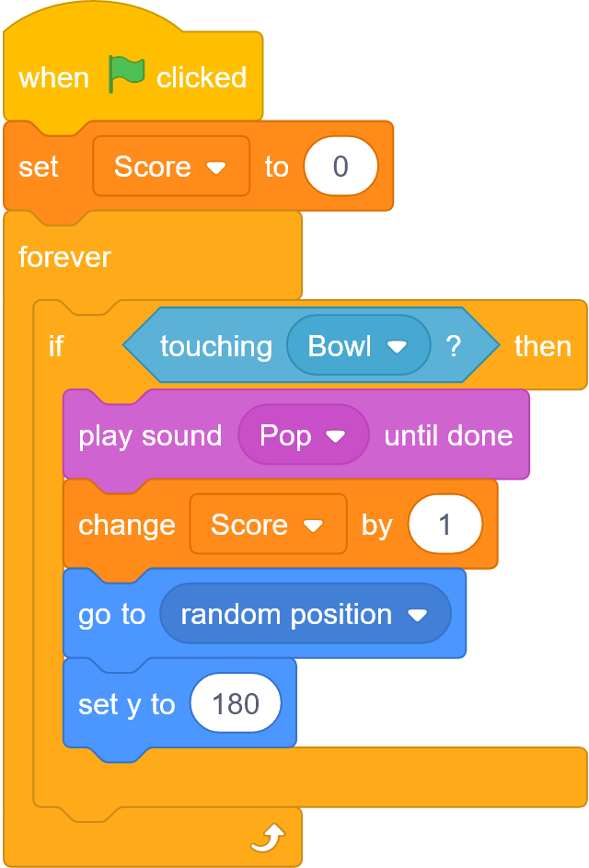Click the green flag icon in hat block

[x=127, y=75]
